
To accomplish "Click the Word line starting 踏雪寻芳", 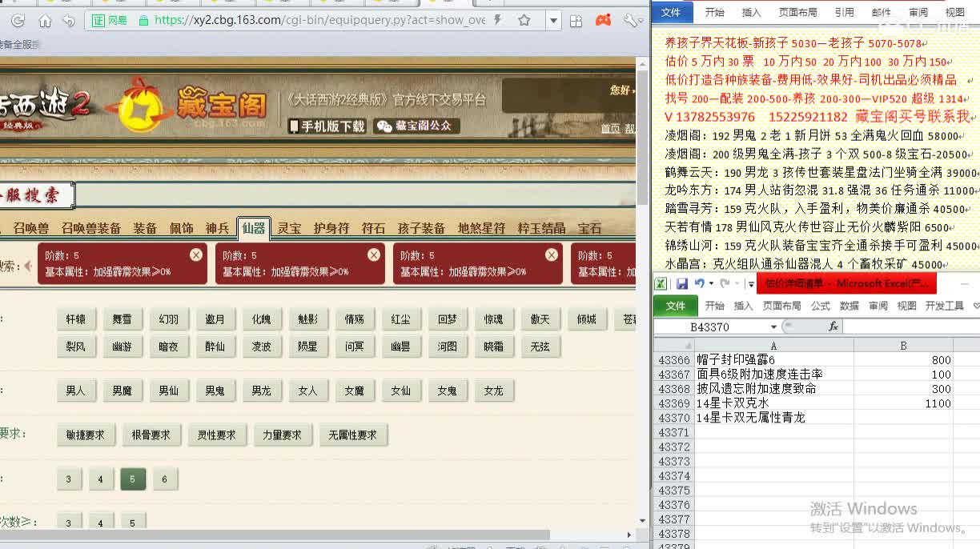I will click(x=818, y=209).
